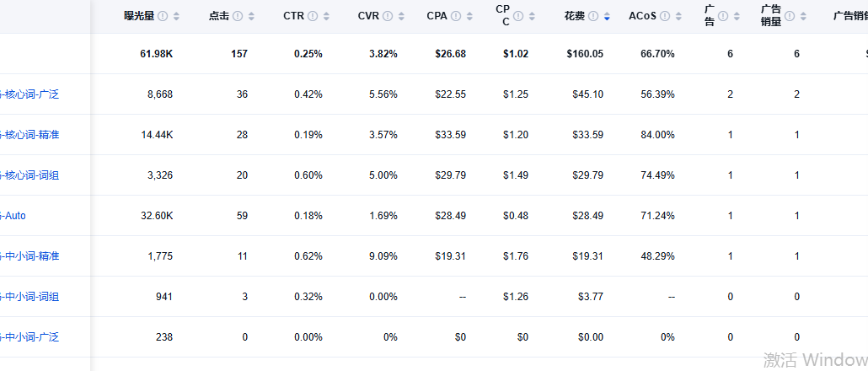Click the info icon next to 广告销量
This screenshot has height=371, width=868.
[x=789, y=16]
